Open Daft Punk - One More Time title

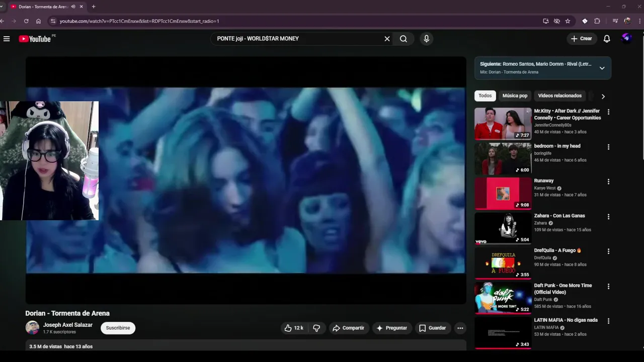[563, 289]
